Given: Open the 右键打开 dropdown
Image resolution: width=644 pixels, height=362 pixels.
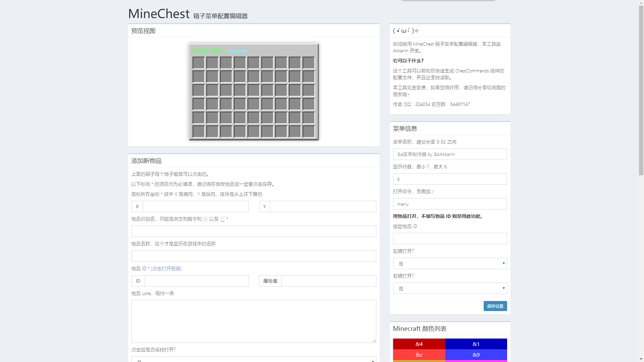Looking at the screenshot, I should coord(450,288).
